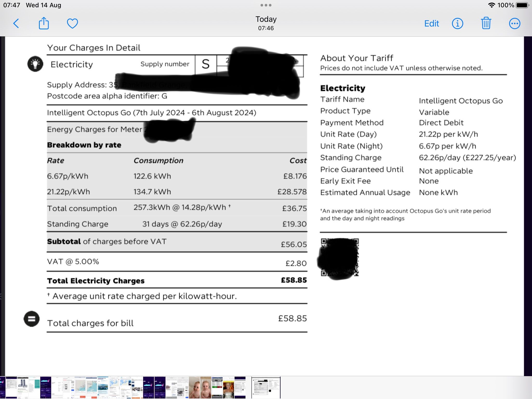Select current bill thumbnail in filmstrip
This screenshot has width=532, height=399.
coord(266,387)
